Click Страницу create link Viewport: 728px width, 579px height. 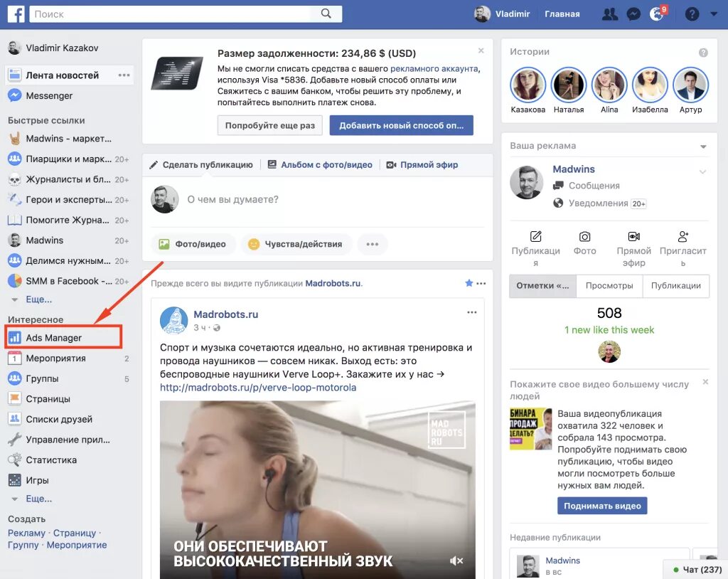(x=74, y=533)
